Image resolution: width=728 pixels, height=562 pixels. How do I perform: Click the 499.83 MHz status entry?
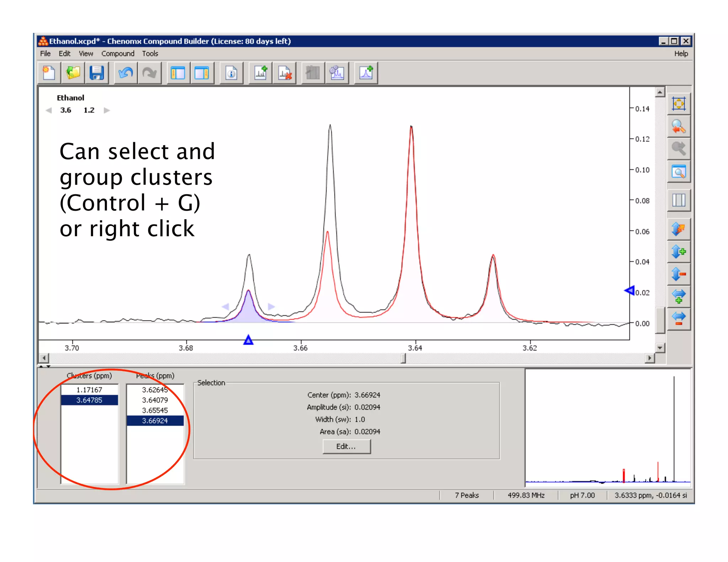(x=526, y=495)
